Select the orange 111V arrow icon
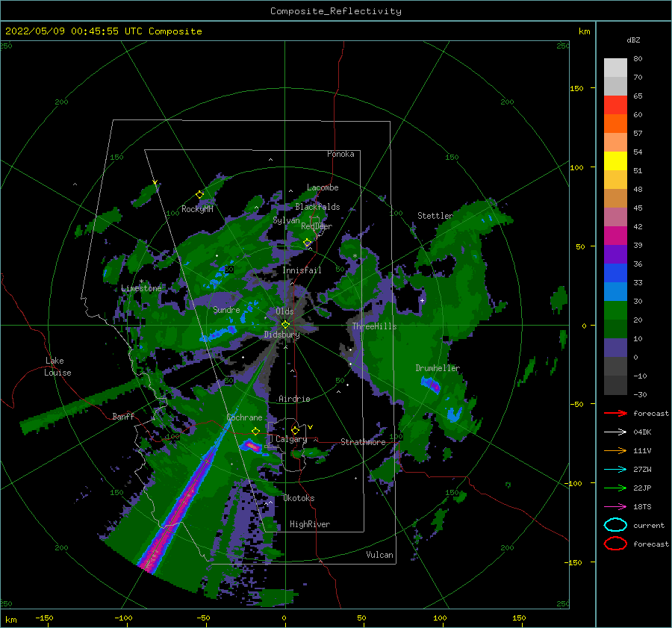 [x=615, y=450]
